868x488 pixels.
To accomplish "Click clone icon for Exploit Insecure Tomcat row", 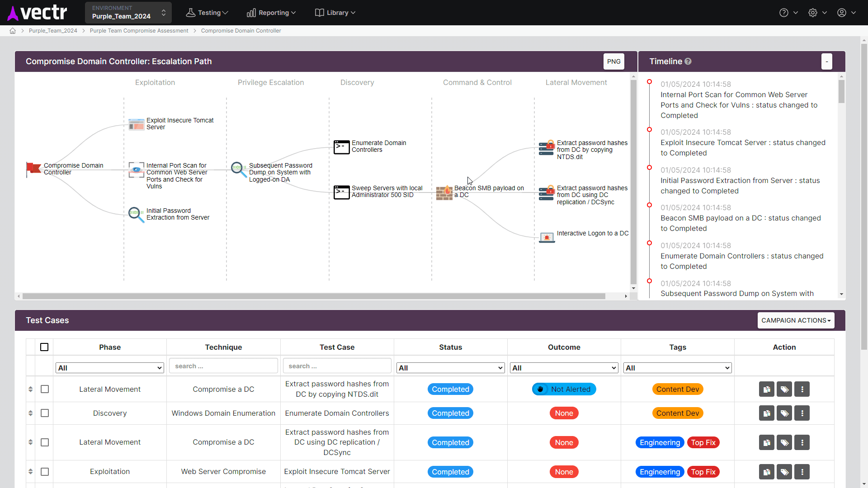I will pyautogui.click(x=766, y=472).
